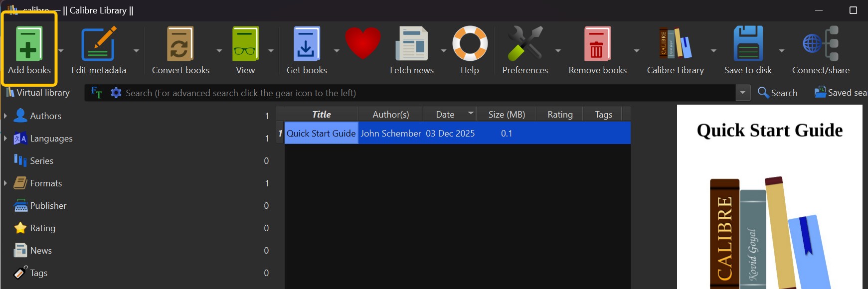
Task: Open the Convert books dropdown arrow
Action: (x=219, y=50)
